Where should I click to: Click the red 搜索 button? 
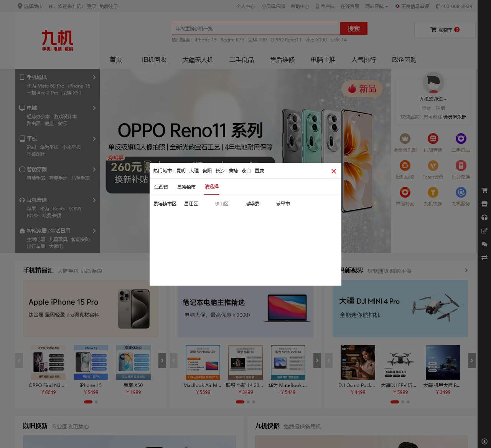coord(354,28)
